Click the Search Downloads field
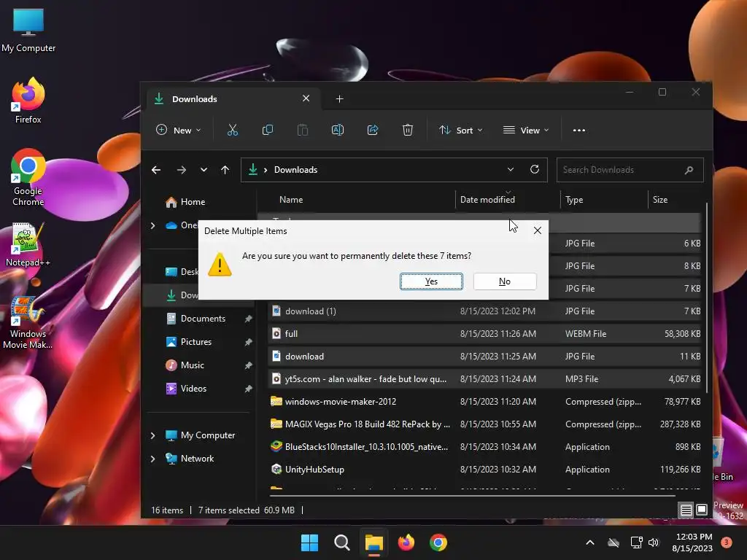This screenshot has width=747, height=560. click(x=630, y=170)
